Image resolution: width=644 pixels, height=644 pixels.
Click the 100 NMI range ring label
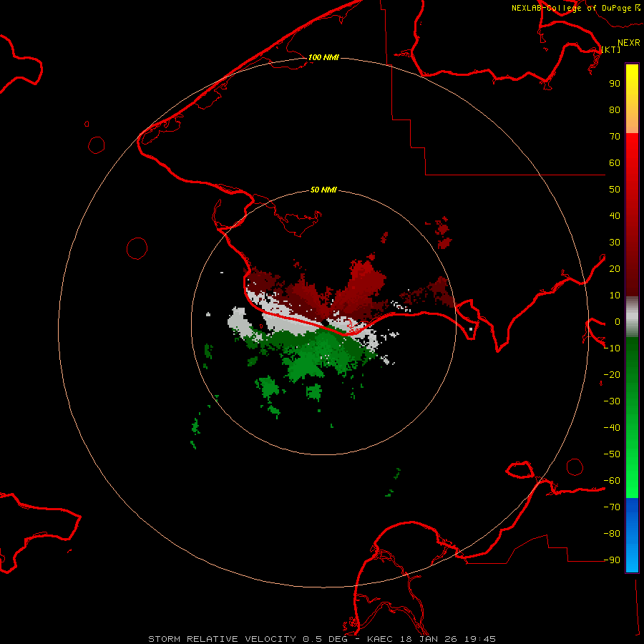323,57
